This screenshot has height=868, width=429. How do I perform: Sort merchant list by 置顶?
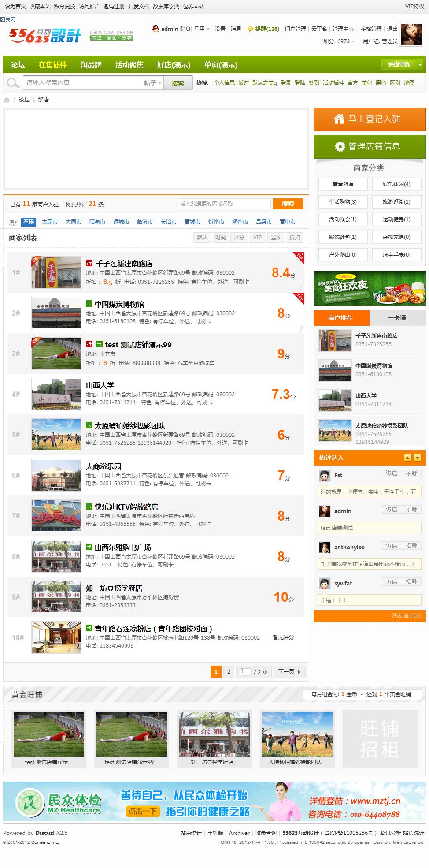point(276,238)
